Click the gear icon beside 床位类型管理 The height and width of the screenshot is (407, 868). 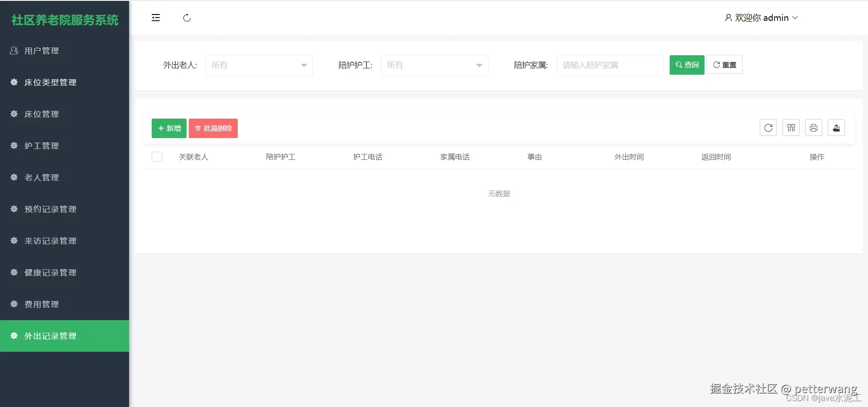point(14,82)
